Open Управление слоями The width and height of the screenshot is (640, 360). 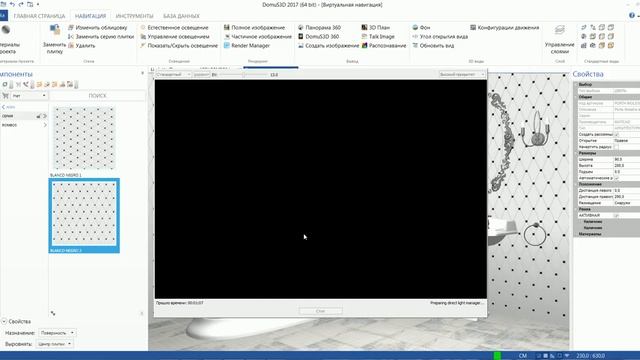click(560, 39)
